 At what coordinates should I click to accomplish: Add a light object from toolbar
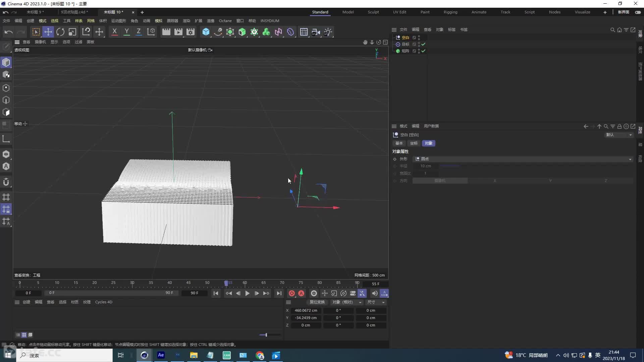(x=328, y=32)
